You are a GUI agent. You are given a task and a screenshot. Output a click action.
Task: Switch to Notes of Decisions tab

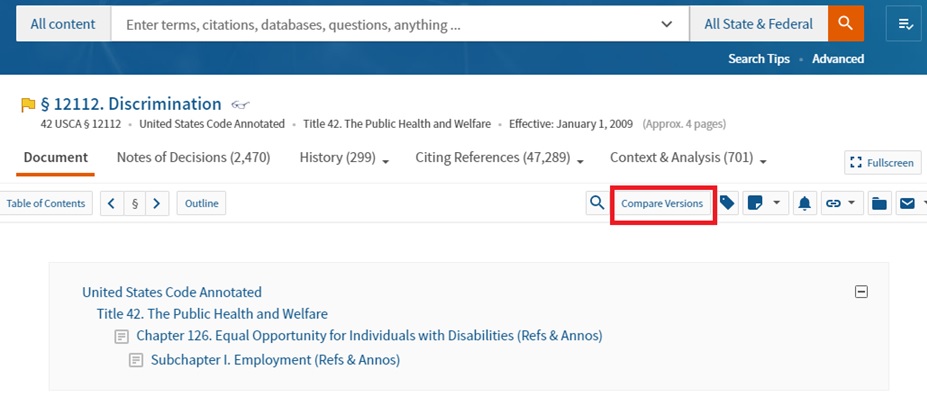coord(193,157)
